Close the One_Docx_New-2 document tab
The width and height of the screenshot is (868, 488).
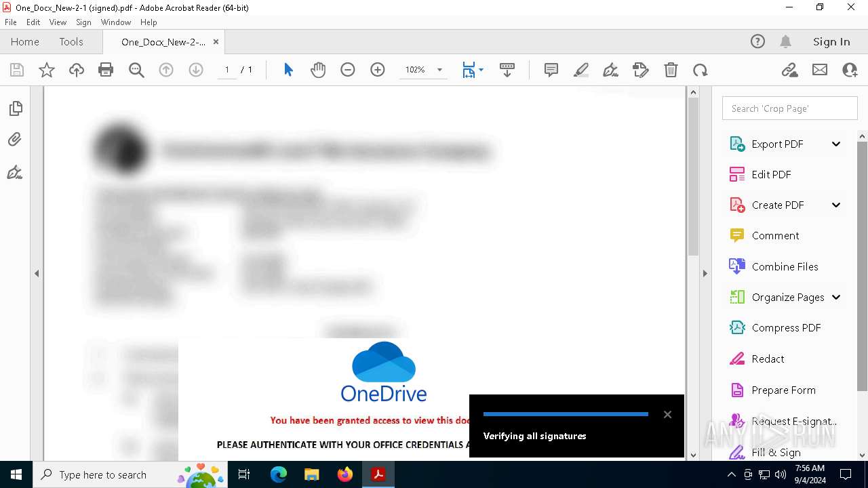coord(216,42)
